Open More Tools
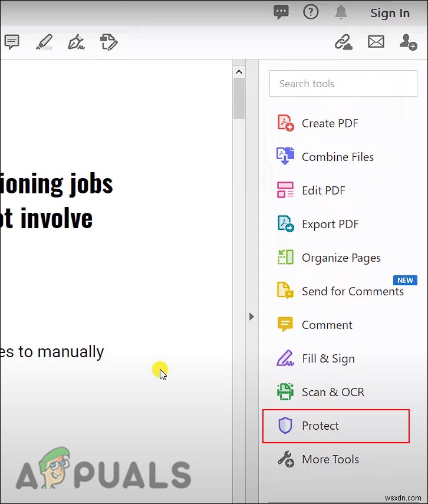Image resolution: width=428 pixels, height=504 pixels. [318, 459]
